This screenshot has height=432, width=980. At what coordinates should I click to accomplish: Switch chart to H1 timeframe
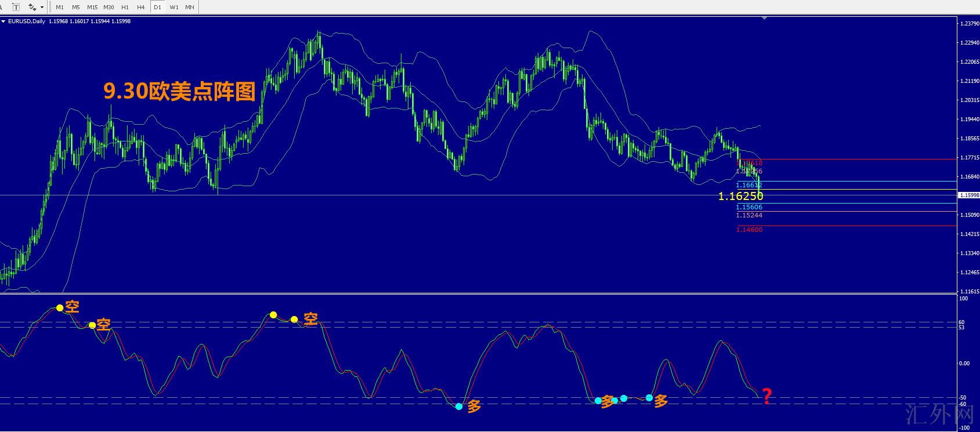pyautogui.click(x=125, y=8)
